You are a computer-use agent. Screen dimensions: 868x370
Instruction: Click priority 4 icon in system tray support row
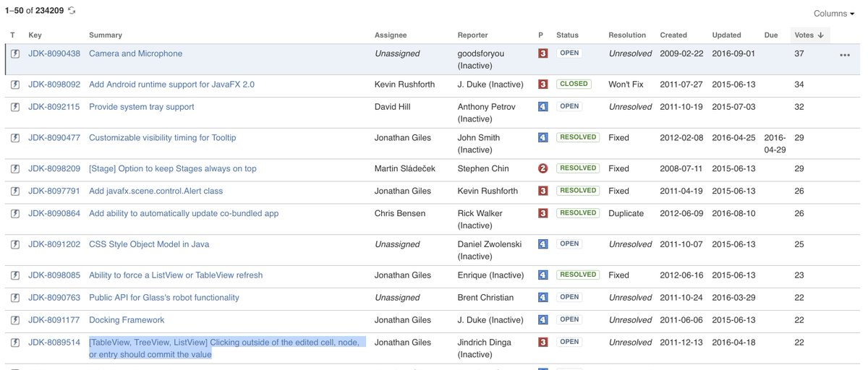click(x=542, y=107)
